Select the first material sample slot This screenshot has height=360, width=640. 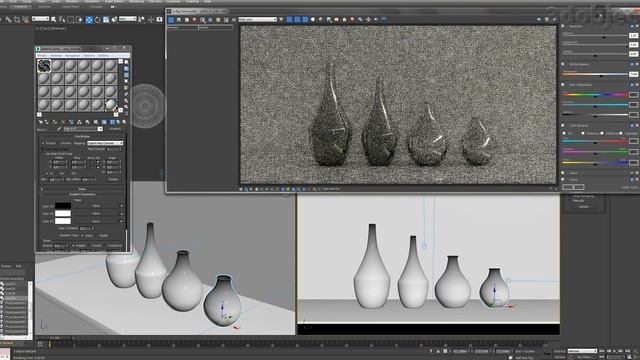[44, 66]
